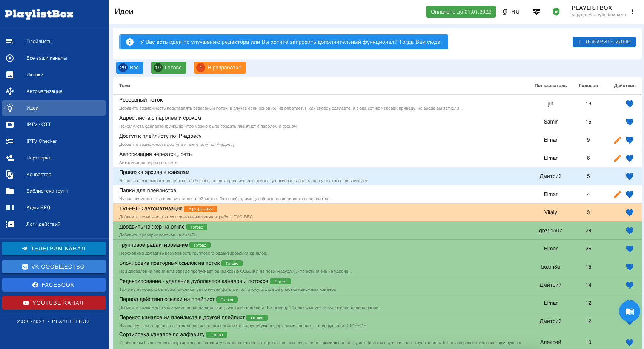The image size is (644, 349).
Task: Select IPTV Checker in sidebar
Action: (x=54, y=141)
